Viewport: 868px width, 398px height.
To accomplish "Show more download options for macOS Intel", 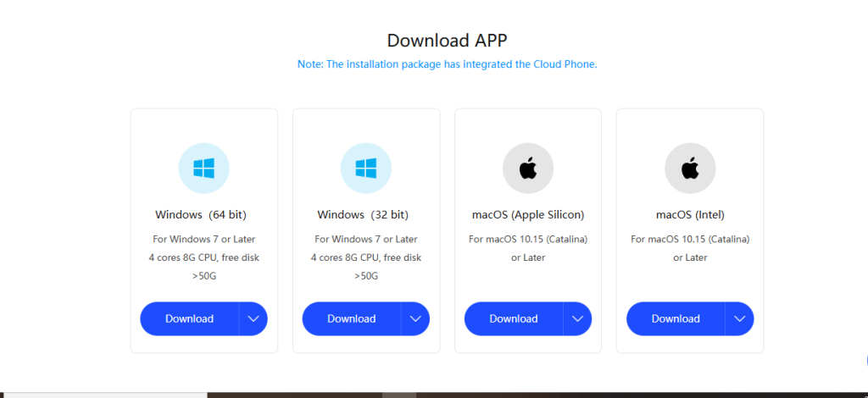I will [x=739, y=318].
